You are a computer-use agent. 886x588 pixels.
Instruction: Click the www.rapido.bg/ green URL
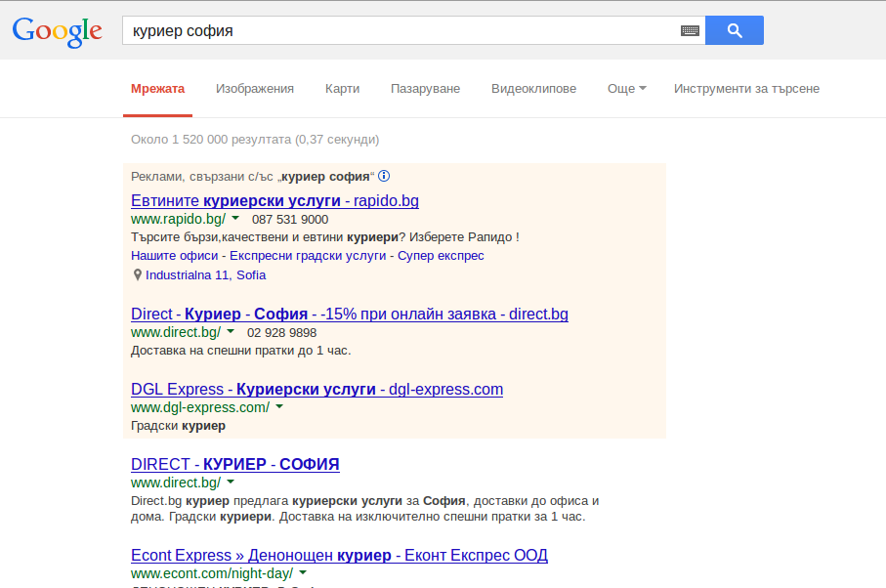[178, 219]
